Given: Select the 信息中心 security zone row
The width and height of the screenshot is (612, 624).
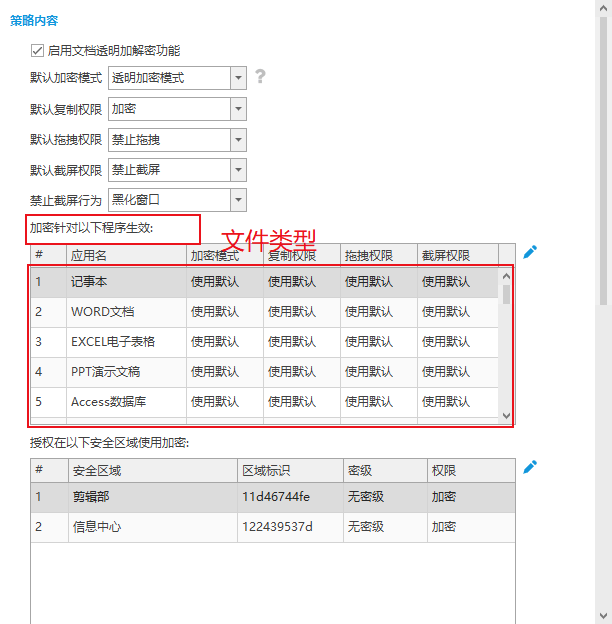Looking at the screenshot, I should coord(95,527).
